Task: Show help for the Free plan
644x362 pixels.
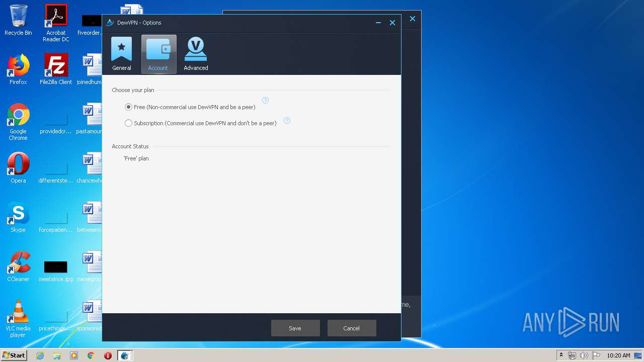Action: point(265,101)
